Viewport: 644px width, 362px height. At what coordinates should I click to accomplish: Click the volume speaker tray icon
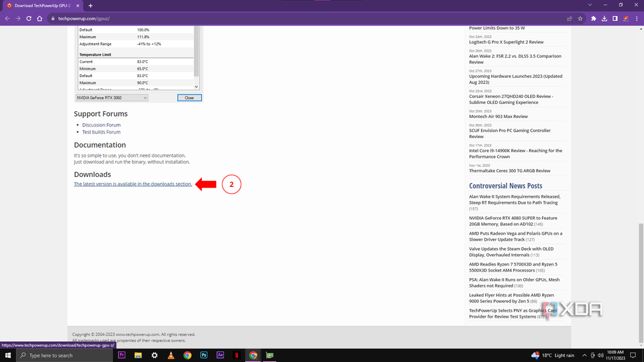[x=600, y=355]
